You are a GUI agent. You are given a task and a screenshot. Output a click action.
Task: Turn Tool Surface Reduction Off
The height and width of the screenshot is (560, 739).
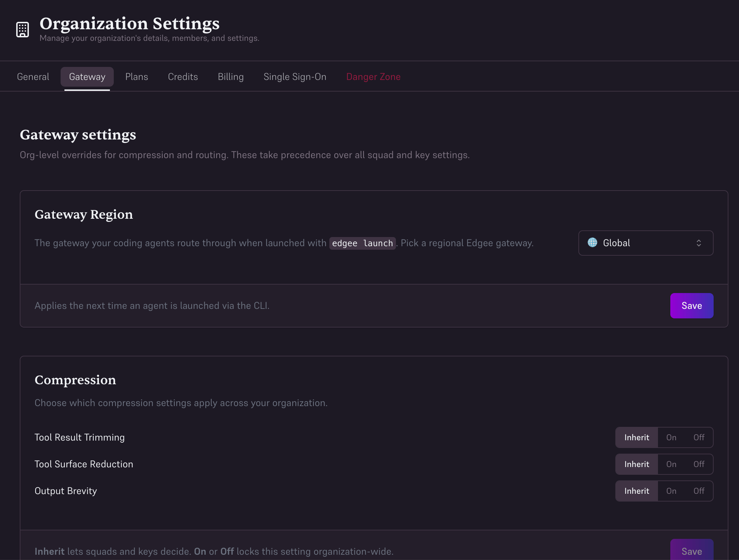coord(699,464)
